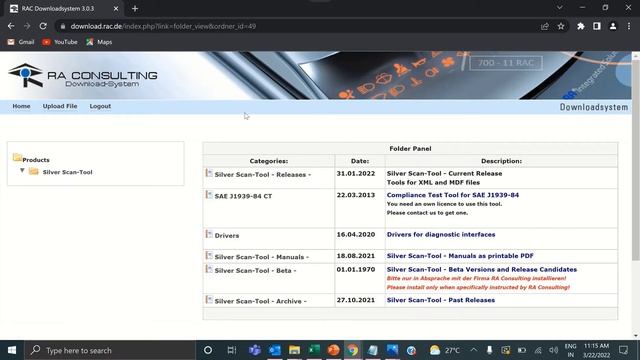Select Products in the folder tree

36,160
